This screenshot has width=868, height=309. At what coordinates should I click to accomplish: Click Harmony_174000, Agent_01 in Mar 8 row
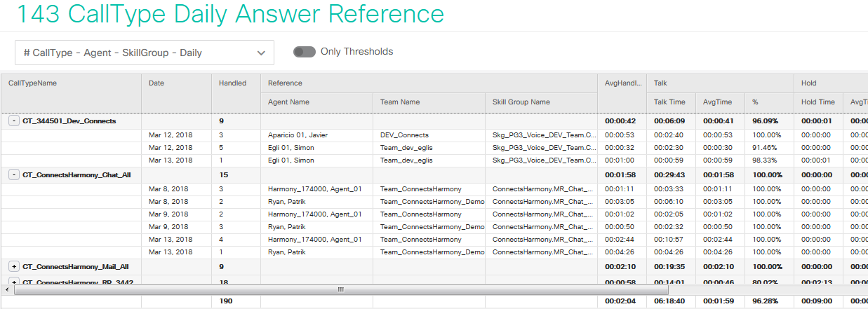[315, 189]
